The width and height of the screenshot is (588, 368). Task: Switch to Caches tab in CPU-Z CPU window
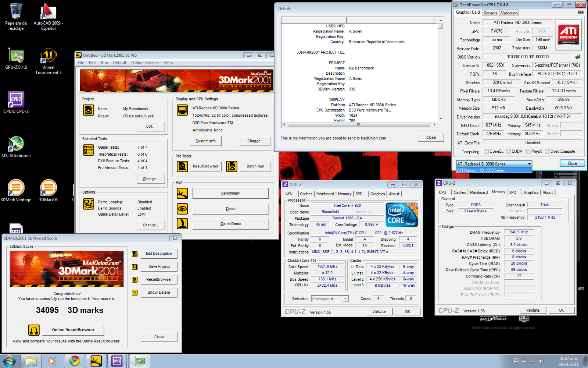[x=306, y=194]
